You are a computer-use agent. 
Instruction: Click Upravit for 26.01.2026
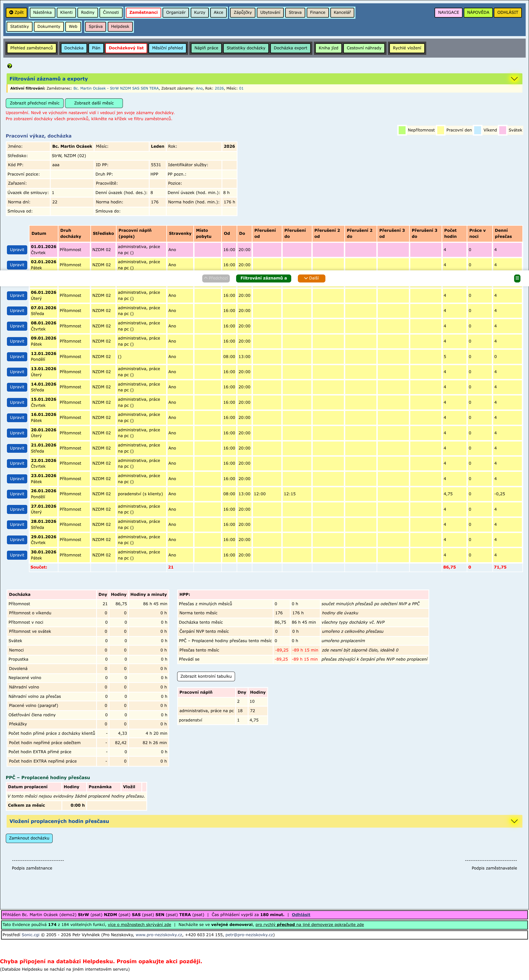(17, 494)
